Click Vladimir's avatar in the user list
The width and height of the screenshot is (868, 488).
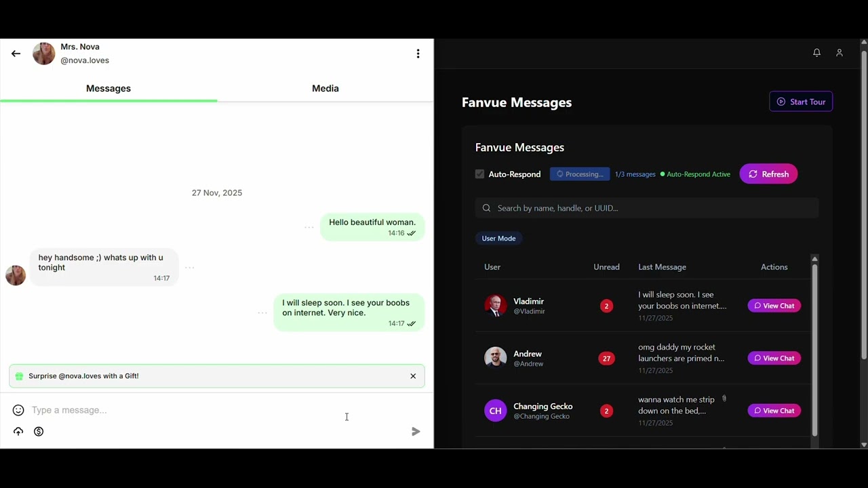pos(496,306)
